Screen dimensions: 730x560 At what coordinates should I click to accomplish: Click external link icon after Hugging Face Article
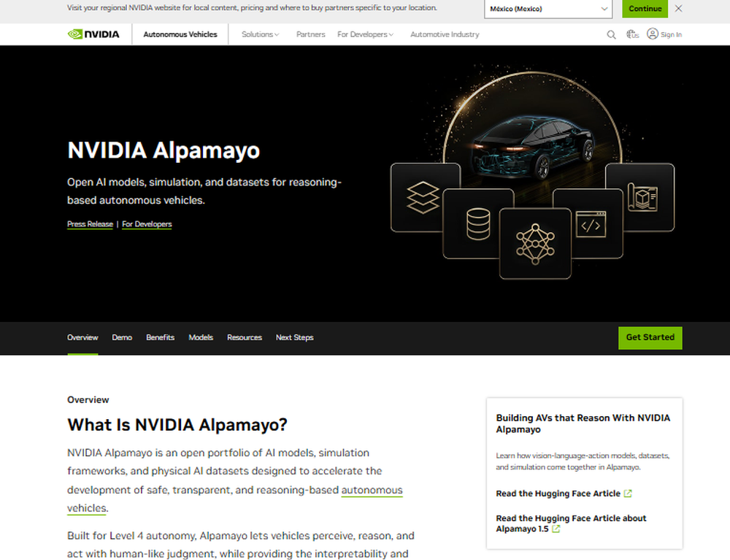click(628, 493)
